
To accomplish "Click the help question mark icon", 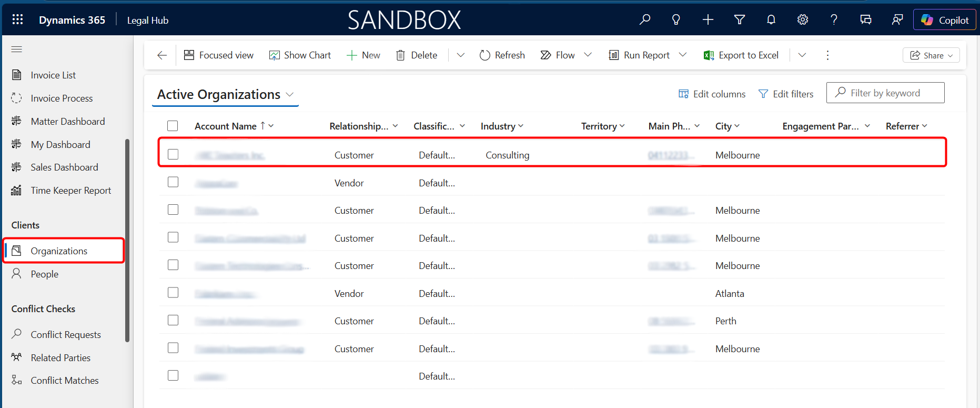I will coord(834,20).
